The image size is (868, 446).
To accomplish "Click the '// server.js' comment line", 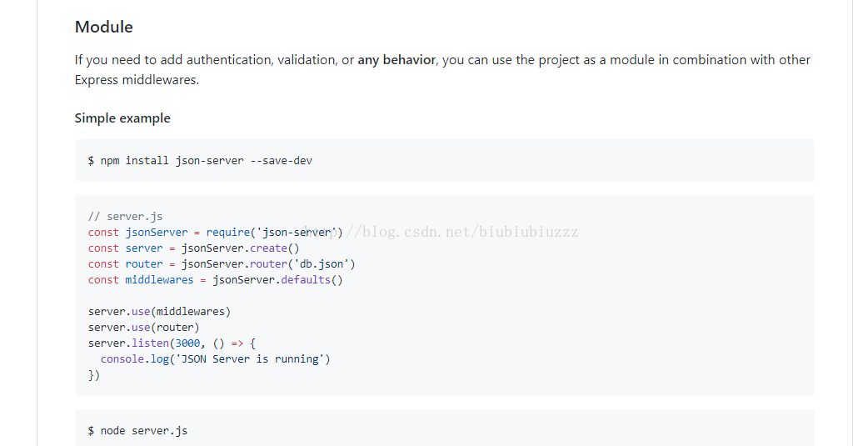I will click(125, 216).
